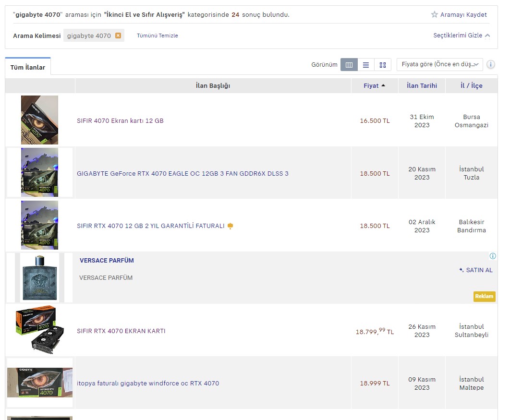Click the İstanbul Sultanbeyli location

click(x=471, y=331)
